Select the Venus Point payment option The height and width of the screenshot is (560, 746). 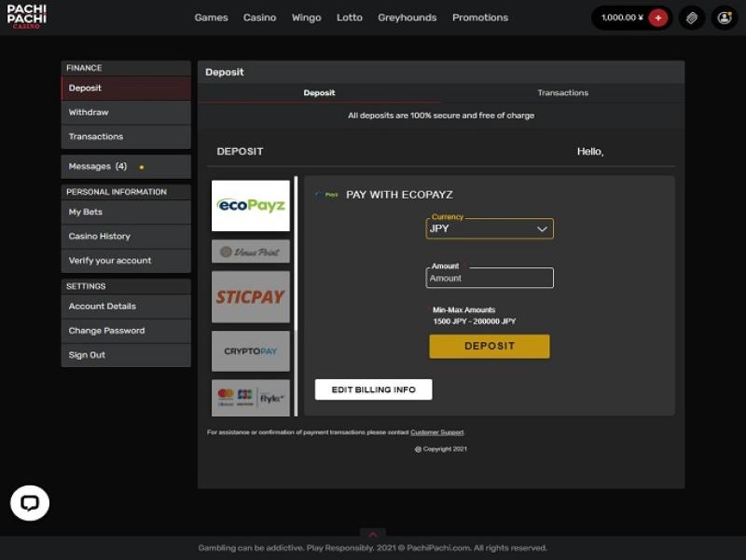click(x=251, y=252)
